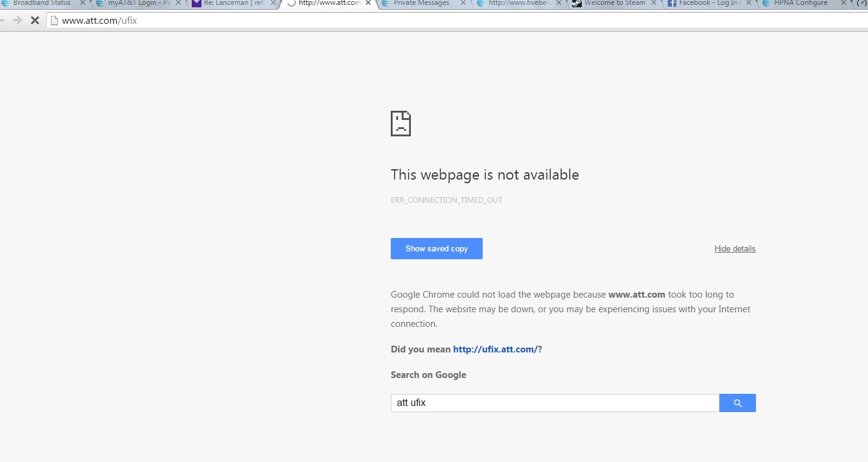Image resolution: width=868 pixels, height=462 pixels.
Task: Close the Welcome to Steam tab
Action: (x=654, y=3)
